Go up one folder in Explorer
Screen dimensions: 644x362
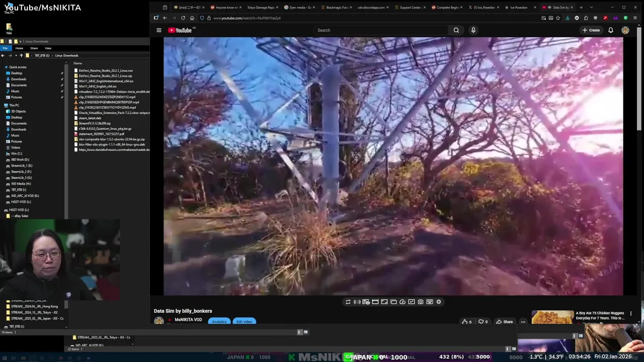click(x=21, y=55)
